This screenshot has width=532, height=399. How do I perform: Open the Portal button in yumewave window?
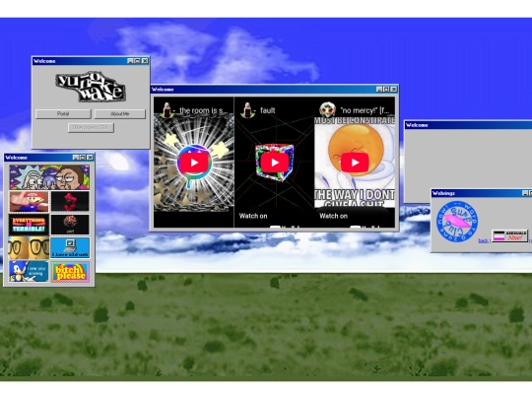[63, 114]
